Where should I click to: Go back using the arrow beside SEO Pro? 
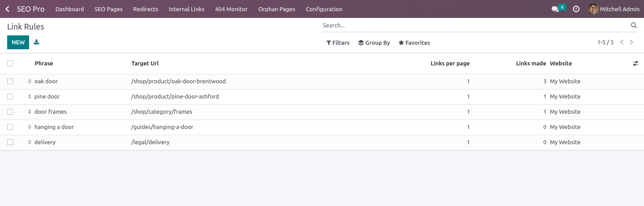7,9
